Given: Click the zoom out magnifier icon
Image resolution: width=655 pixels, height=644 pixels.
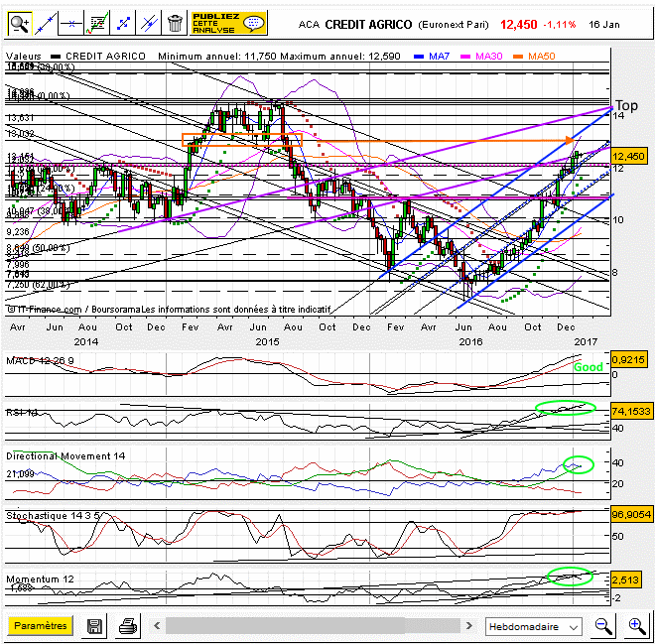Looking at the screenshot, I should [603, 626].
